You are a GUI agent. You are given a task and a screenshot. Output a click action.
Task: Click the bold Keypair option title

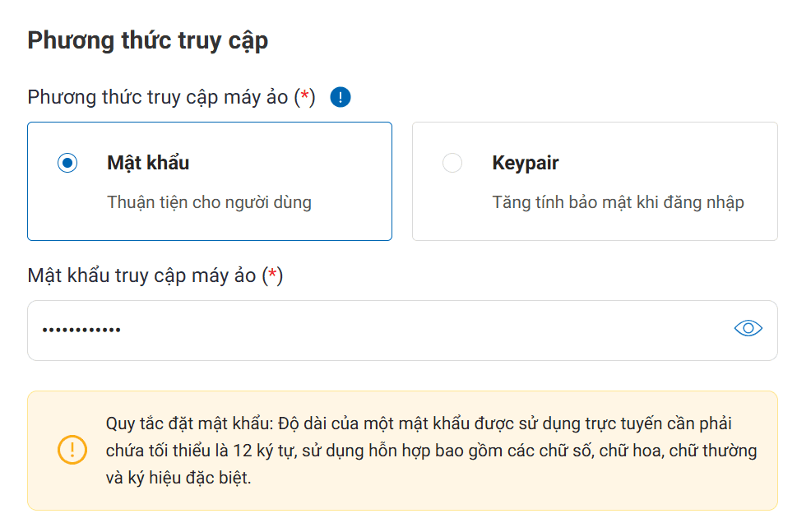526,163
